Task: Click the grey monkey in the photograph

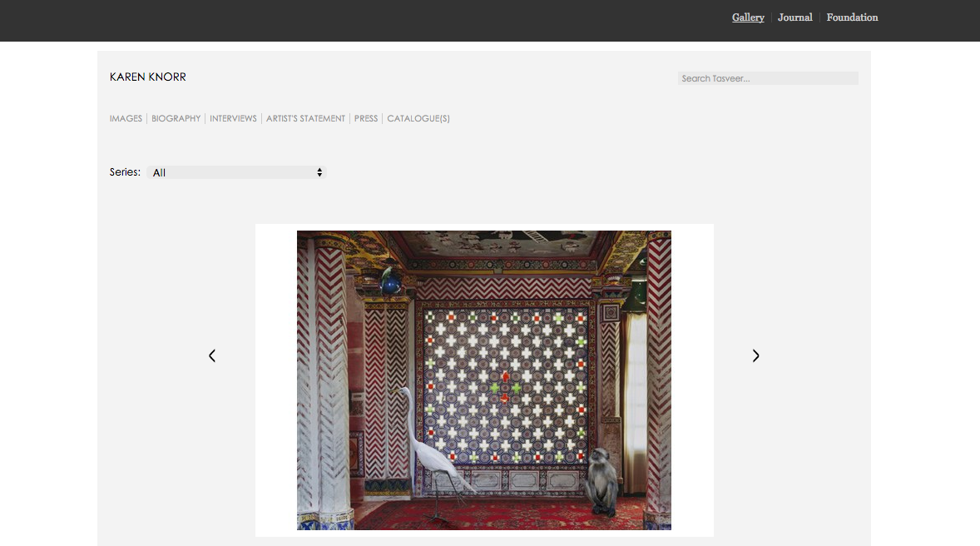Action: 602,483
